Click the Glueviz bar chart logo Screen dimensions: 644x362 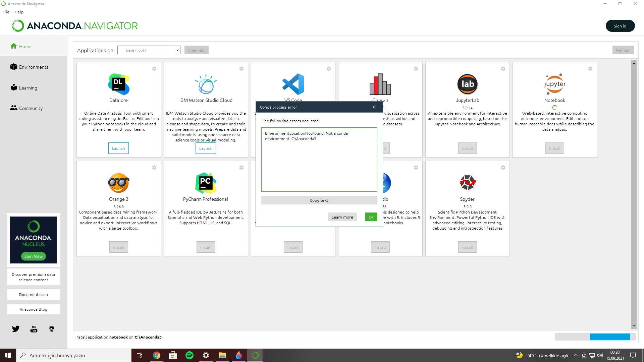click(x=380, y=84)
